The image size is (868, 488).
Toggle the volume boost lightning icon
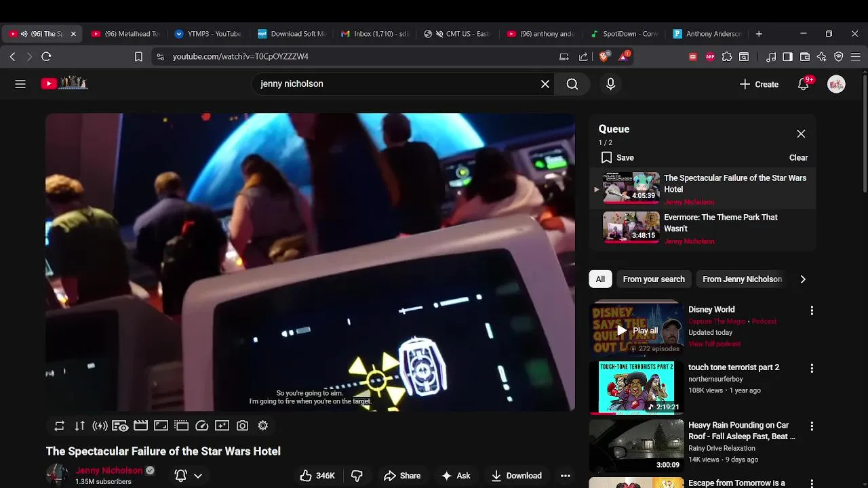click(x=100, y=426)
